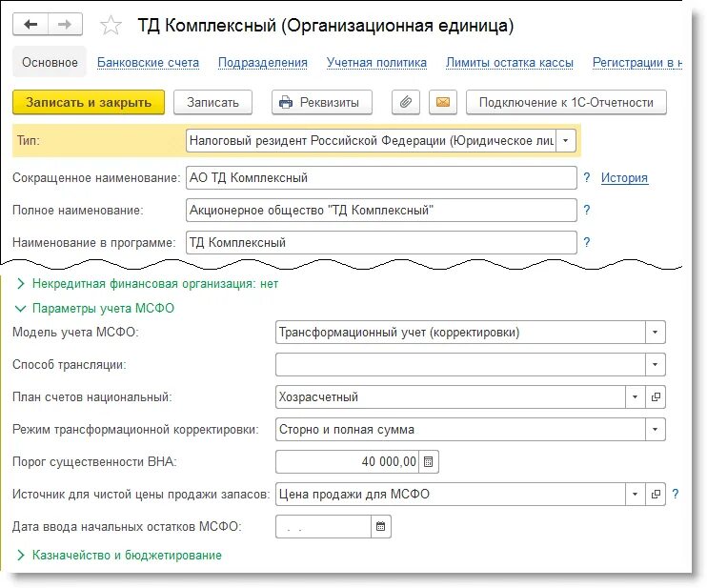Viewport: 707px width, 588px height.
Task: Click the Записать button
Action: click(212, 102)
